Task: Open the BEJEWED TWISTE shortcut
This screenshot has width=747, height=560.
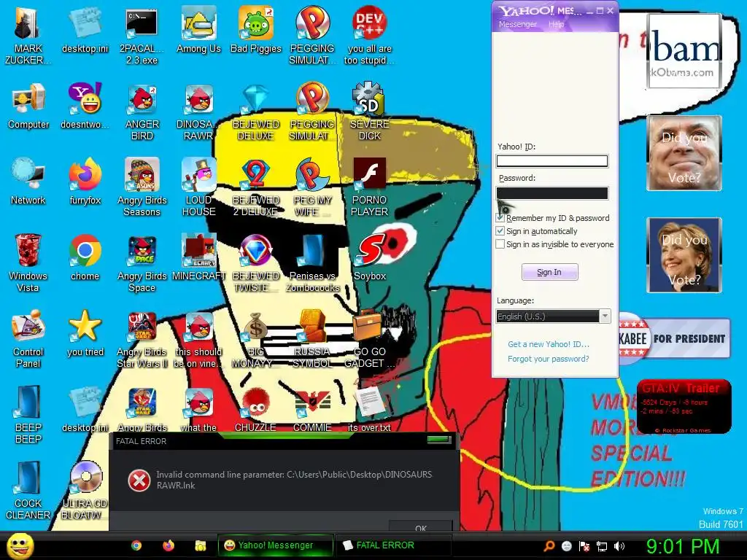Action: 256,262
